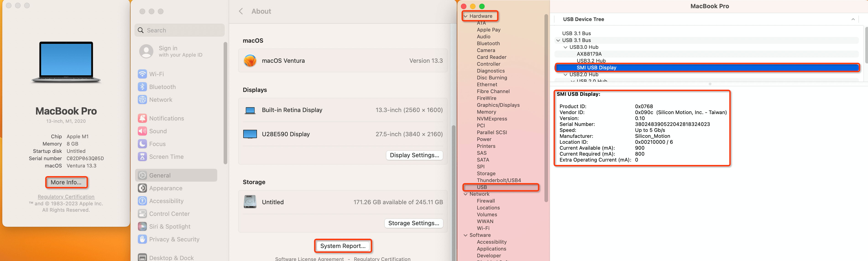
Task: Select USB3.2 Hub in device tree
Action: click(x=591, y=61)
